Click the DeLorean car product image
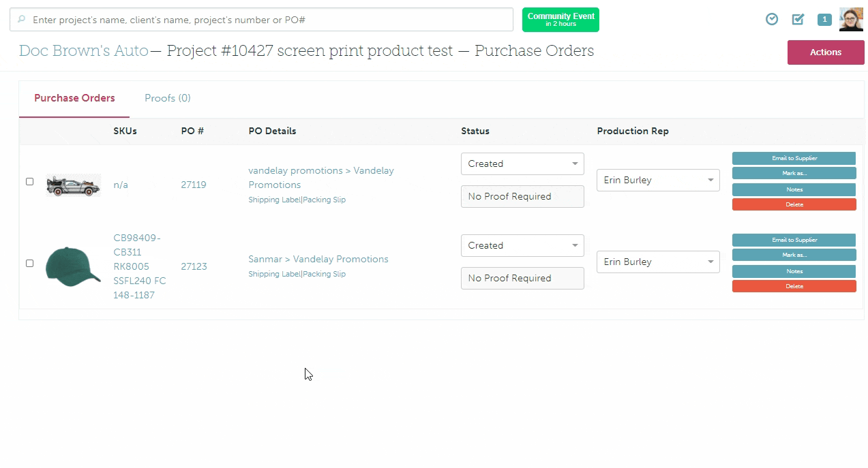Image resolution: width=868 pixels, height=468 pixels. 73,185
